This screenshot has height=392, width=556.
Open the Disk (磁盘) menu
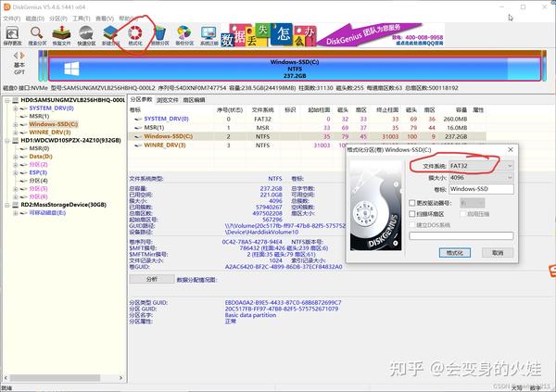[35, 19]
